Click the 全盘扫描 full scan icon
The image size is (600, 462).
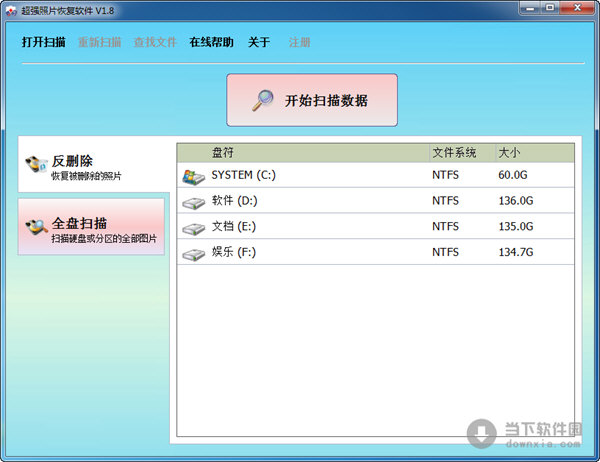click(x=36, y=227)
